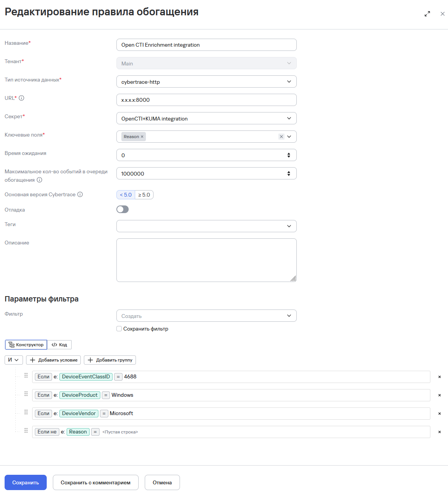Click the info icon next to URL

pos(21,98)
